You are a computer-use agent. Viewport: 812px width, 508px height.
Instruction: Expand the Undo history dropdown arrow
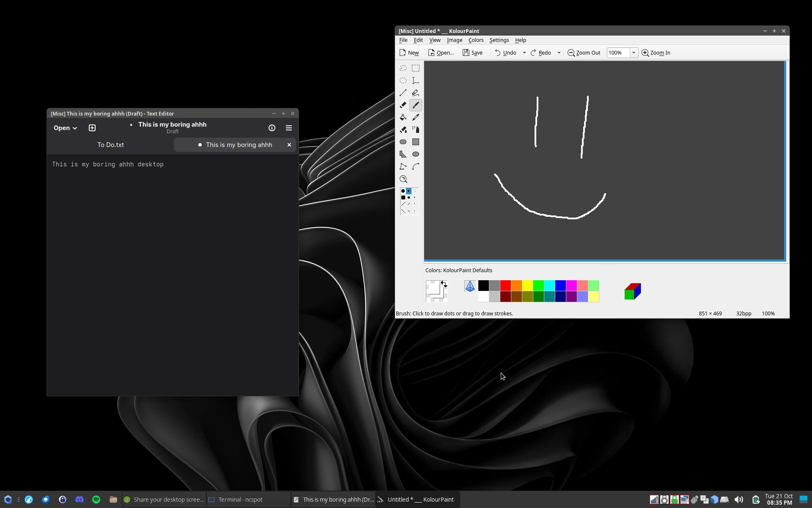pos(524,53)
